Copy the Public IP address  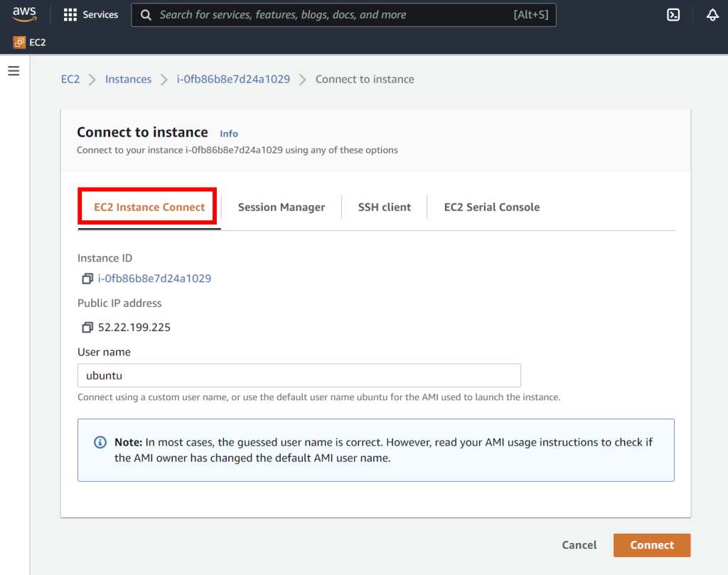[87, 327]
